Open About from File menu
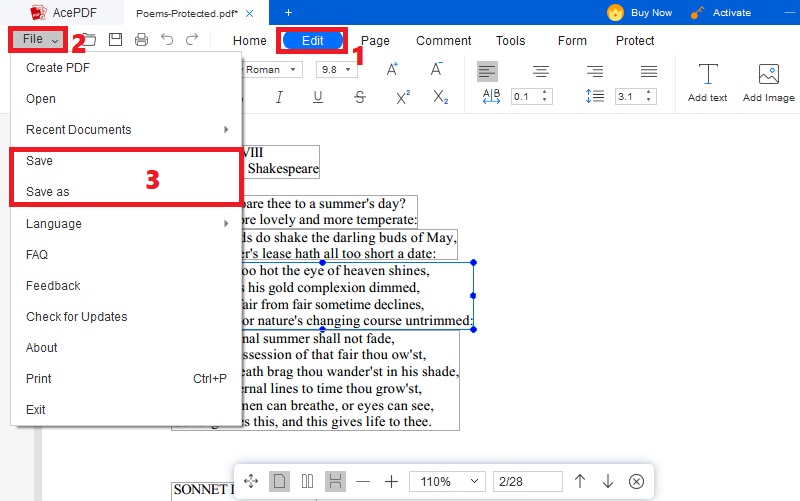Screen dimensions: 800x501 [x=127, y=348]
